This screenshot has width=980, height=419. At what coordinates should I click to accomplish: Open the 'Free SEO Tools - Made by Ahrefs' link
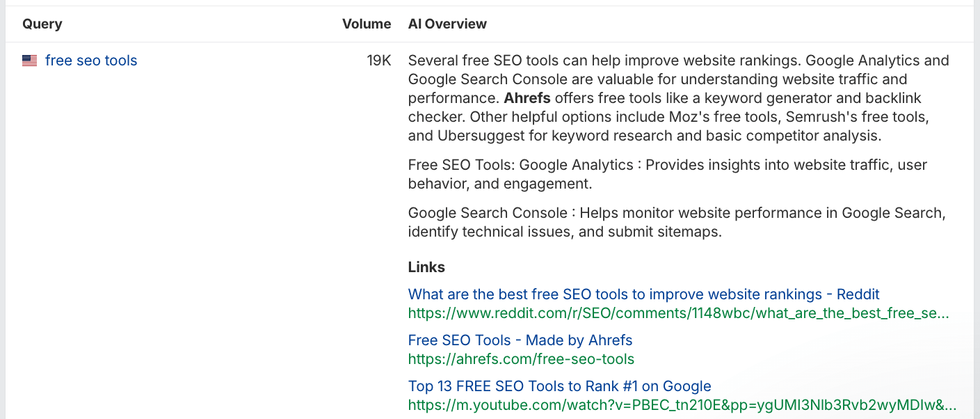[520, 340]
